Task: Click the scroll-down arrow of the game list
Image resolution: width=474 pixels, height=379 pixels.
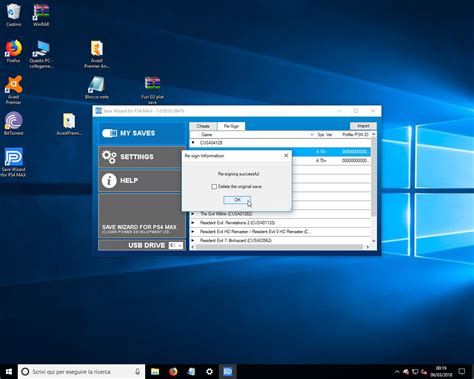Action: (374, 241)
